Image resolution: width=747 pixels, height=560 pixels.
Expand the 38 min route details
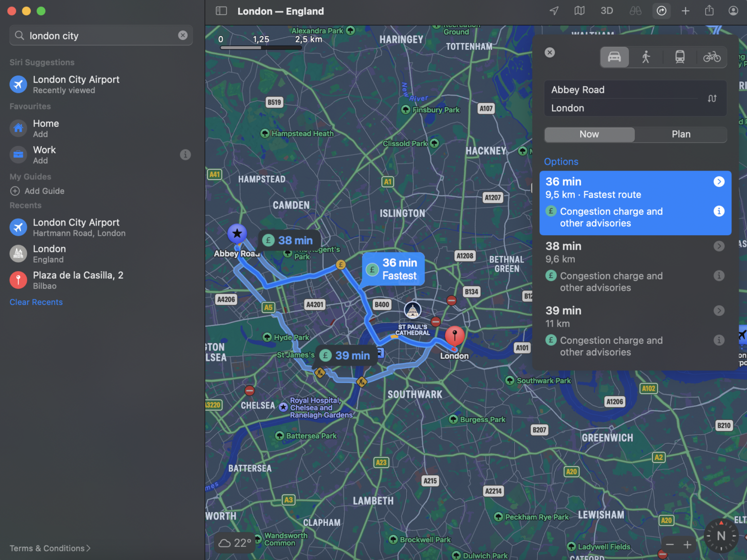point(719,246)
